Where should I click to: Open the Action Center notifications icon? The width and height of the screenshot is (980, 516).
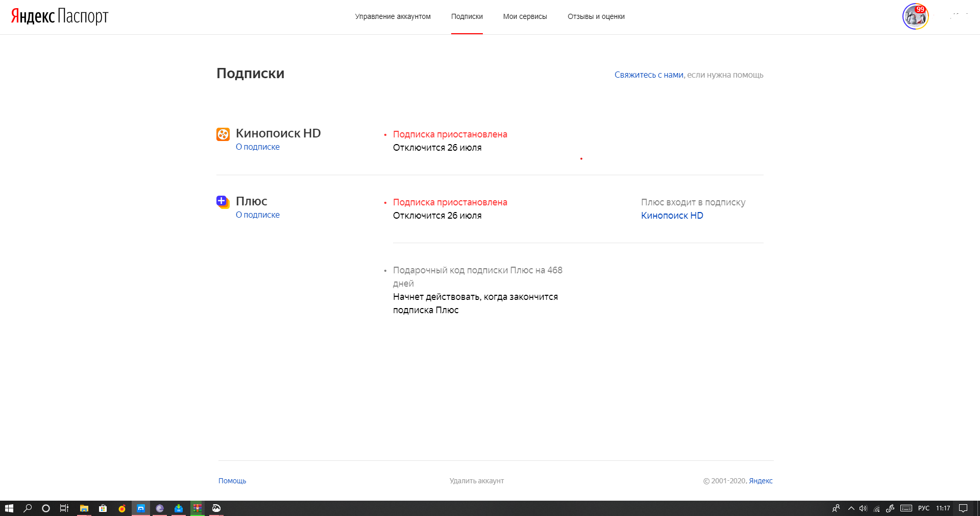(963, 508)
